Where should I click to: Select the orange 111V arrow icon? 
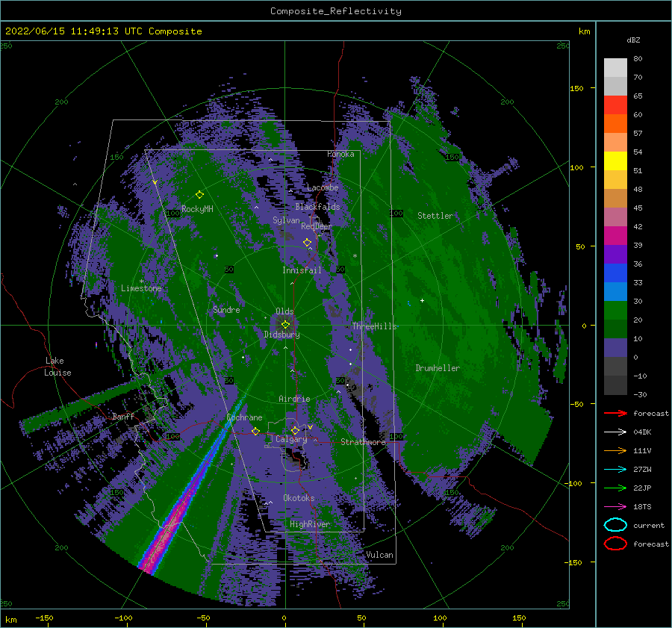(x=615, y=450)
